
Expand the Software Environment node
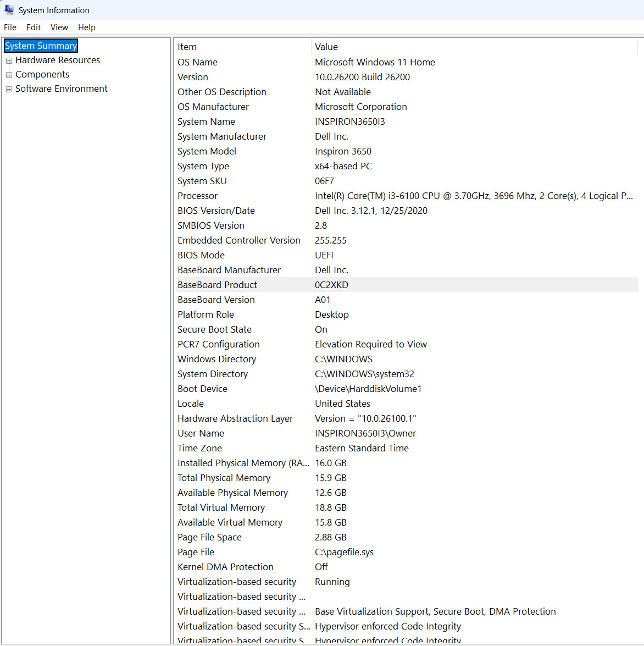click(9, 90)
